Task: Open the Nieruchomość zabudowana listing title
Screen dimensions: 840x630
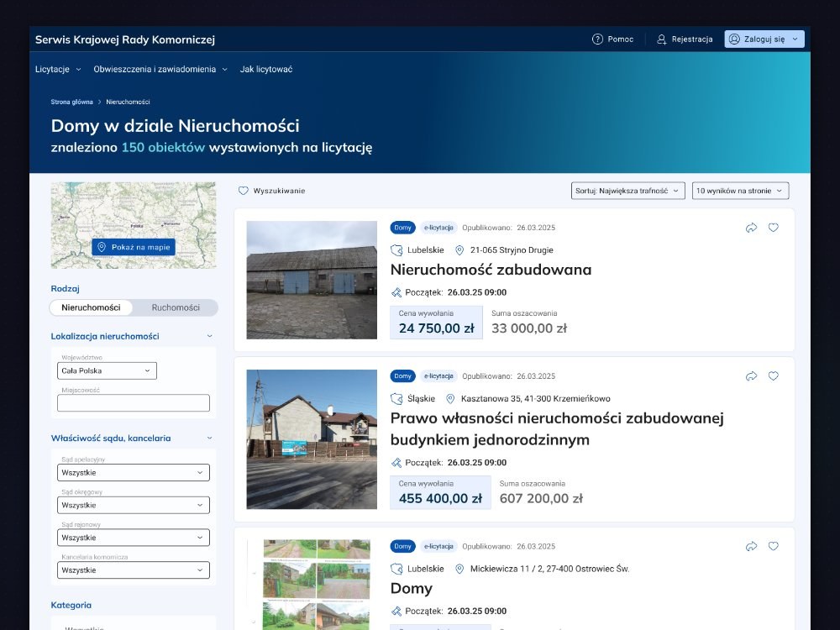Action: coord(491,270)
